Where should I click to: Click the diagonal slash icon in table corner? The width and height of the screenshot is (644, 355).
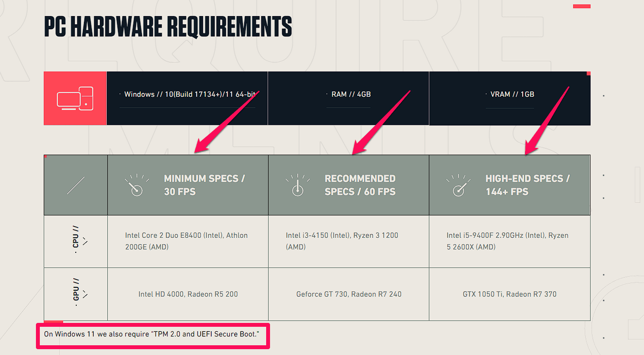coord(76,185)
